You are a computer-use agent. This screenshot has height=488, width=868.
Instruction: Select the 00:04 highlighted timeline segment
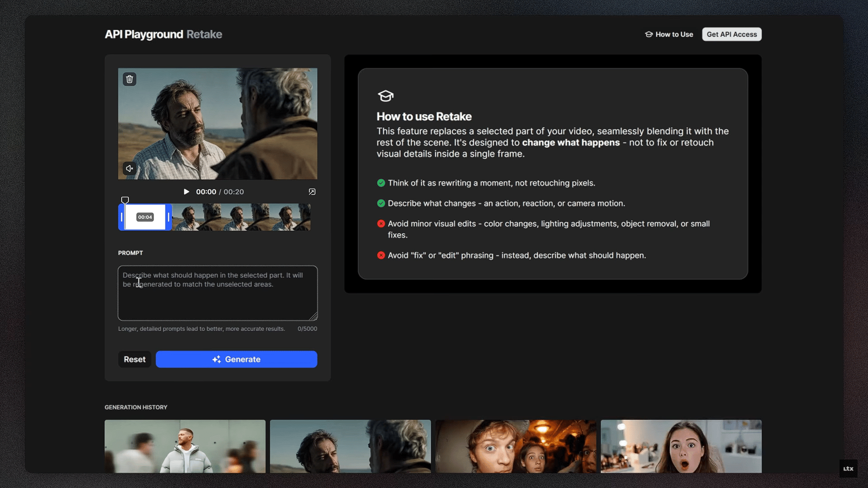(145, 217)
